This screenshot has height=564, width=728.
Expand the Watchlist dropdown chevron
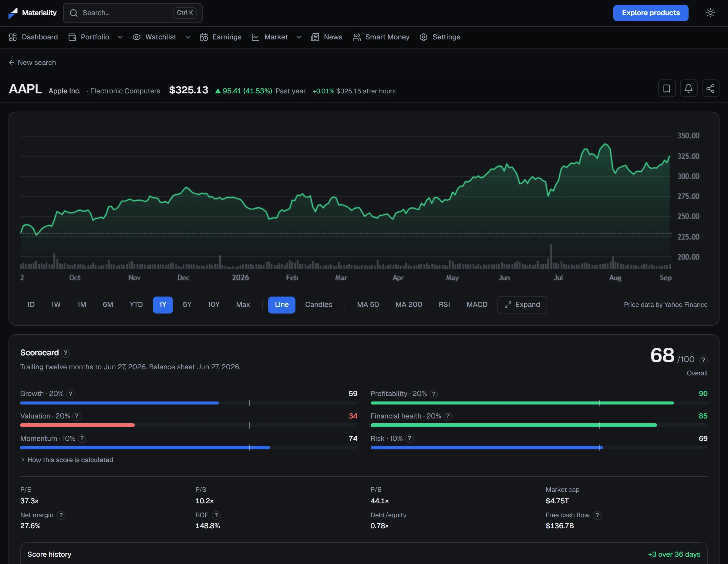[x=188, y=37]
